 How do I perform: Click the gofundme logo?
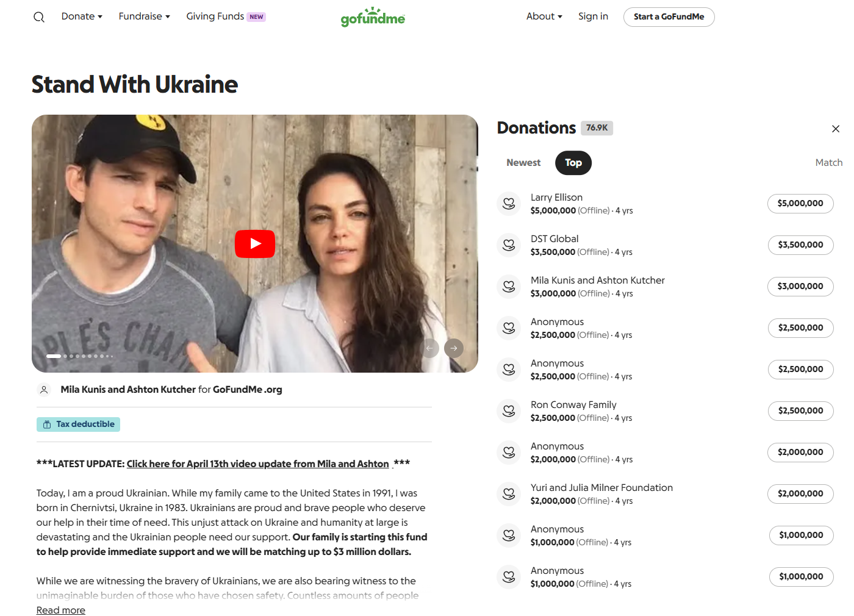point(373,17)
